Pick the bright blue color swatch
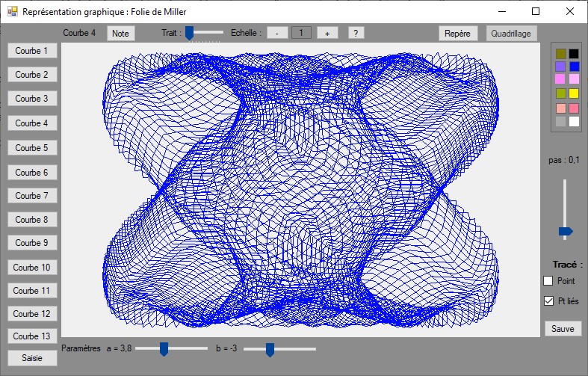This screenshot has height=376, width=588. click(574, 67)
